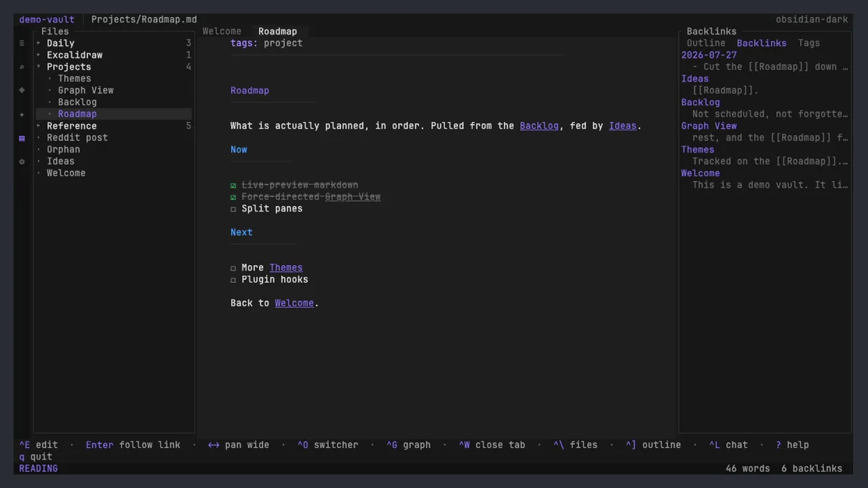Viewport: 868px width, 488px height.
Task: Click '^W close tab' in the footer
Action: tap(492, 445)
